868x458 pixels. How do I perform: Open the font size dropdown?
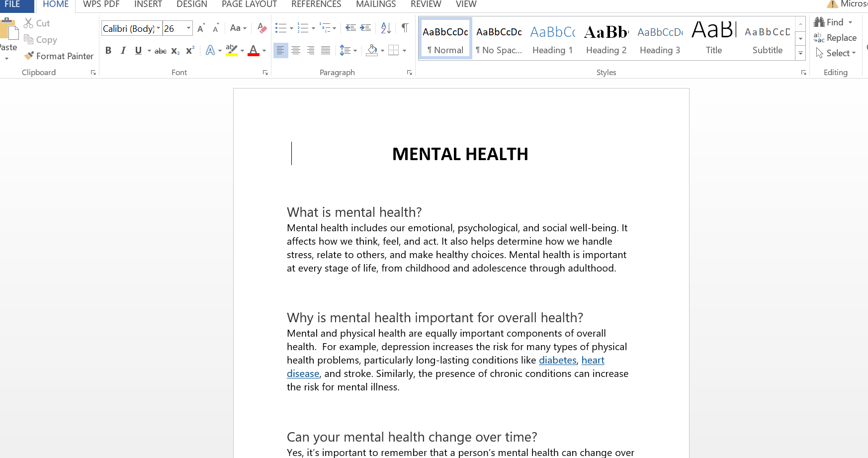[x=189, y=28]
